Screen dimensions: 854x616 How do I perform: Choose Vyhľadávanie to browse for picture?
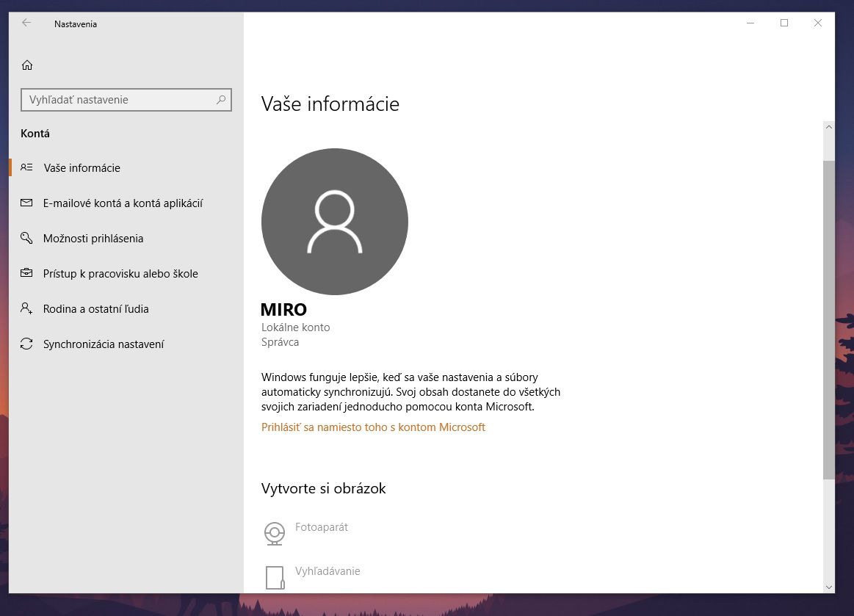pos(328,570)
